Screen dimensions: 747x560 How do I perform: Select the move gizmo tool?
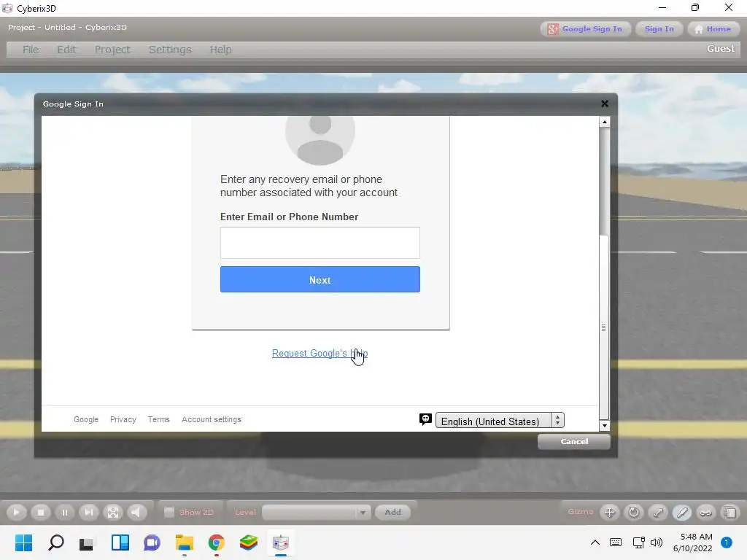610,513
